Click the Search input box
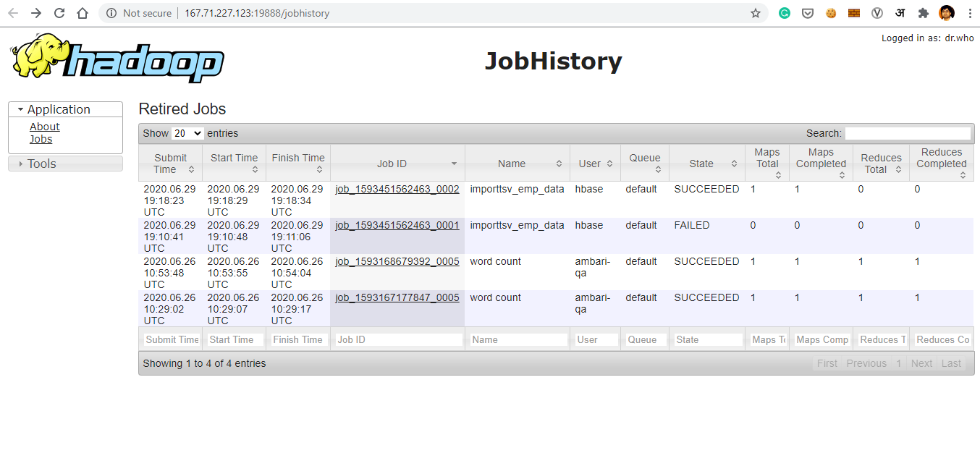This screenshot has height=466, width=980. pos(908,133)
